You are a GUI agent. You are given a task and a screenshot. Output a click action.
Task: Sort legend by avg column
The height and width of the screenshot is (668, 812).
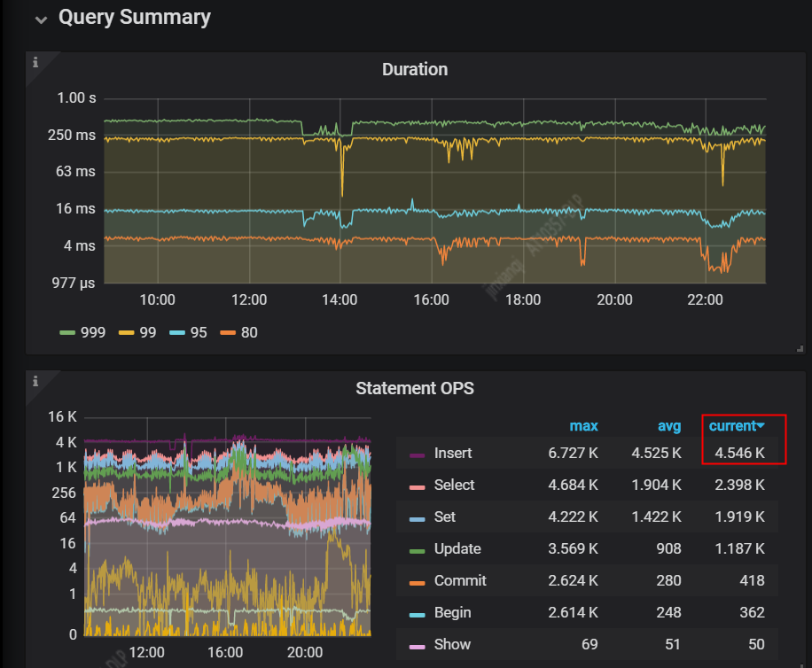pos(669,426)
